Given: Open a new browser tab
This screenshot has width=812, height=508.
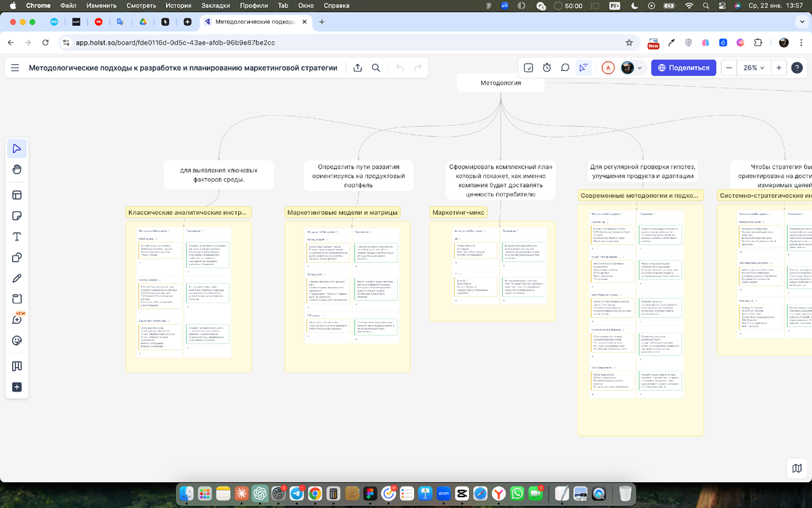Looking at the screenshot, I should [322, 22].
